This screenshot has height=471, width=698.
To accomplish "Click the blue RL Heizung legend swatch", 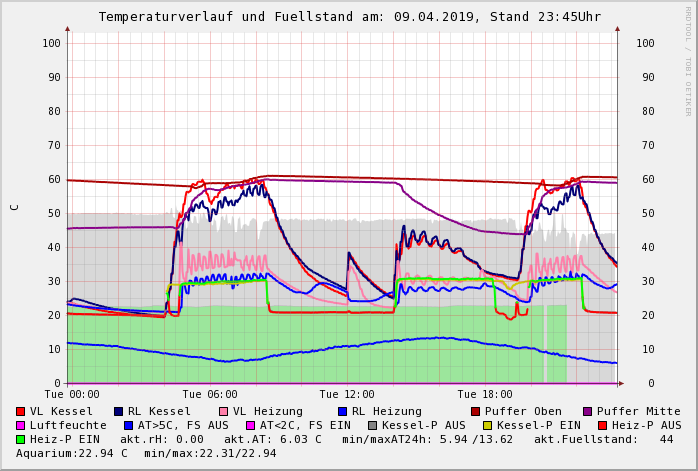I will coord(342,411).
